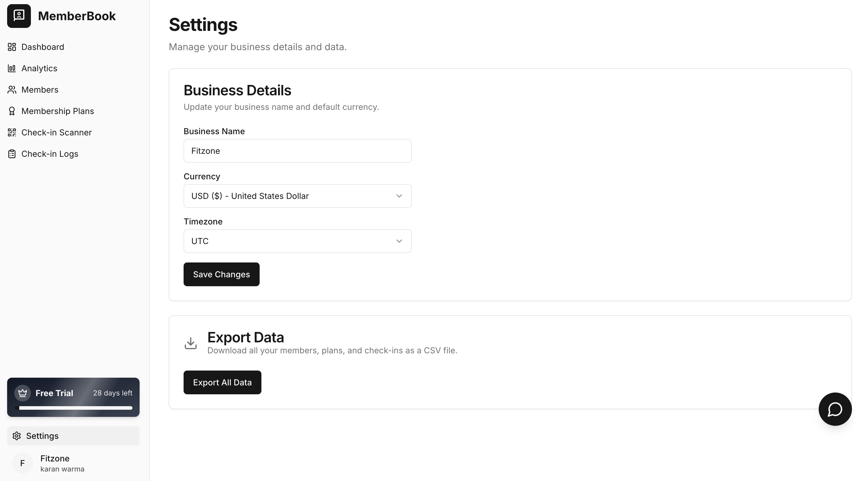Click the Free Trial progress bar
This screenshot has width=868, height=481.
pyautogui.click(x=73, y=408)
